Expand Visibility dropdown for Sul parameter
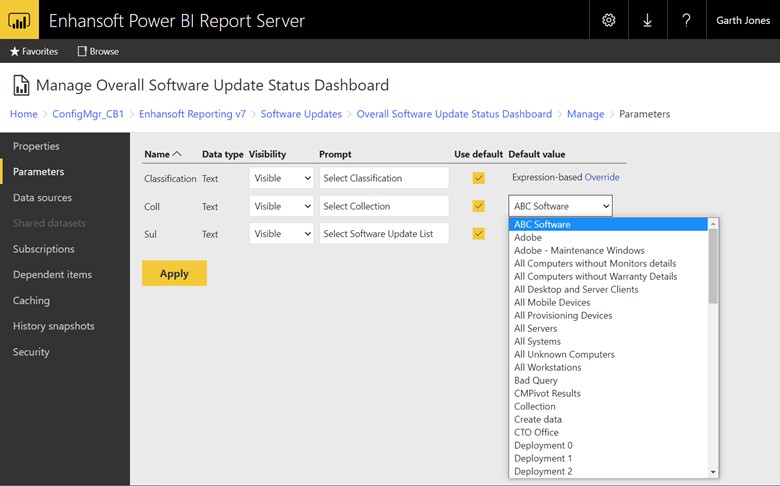The image size is (780, 486). tap(281, 234)
